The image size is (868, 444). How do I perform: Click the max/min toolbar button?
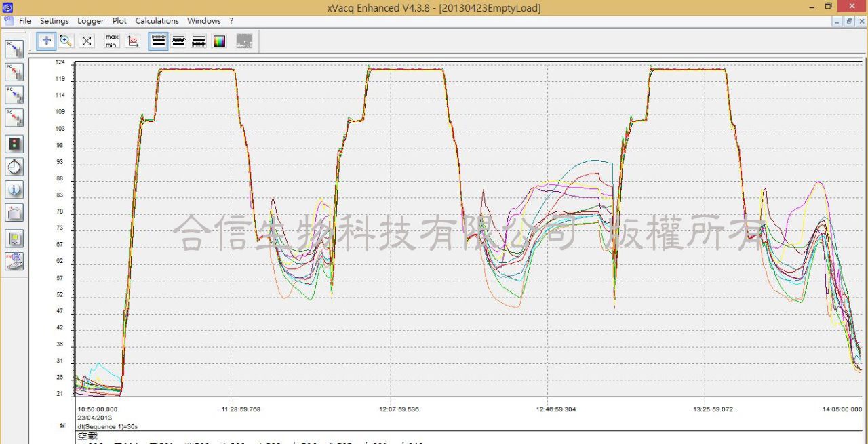point(112,41)
